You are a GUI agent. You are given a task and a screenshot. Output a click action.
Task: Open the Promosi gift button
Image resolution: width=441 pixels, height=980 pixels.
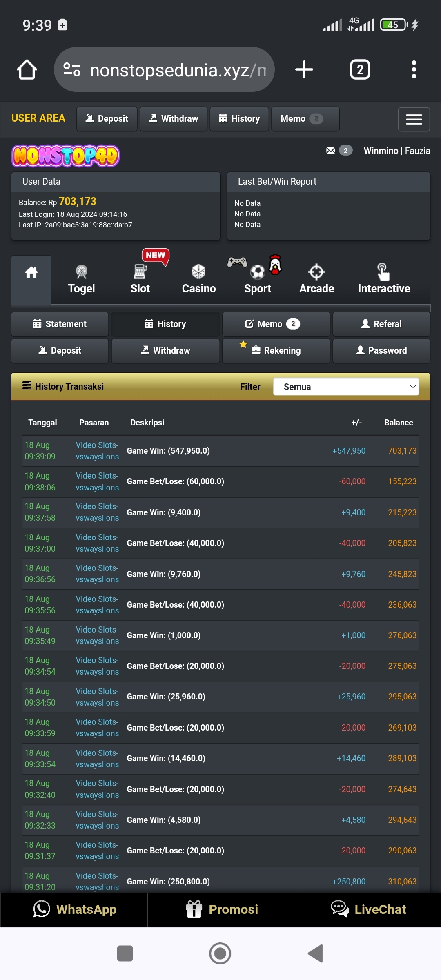(220, 910)
